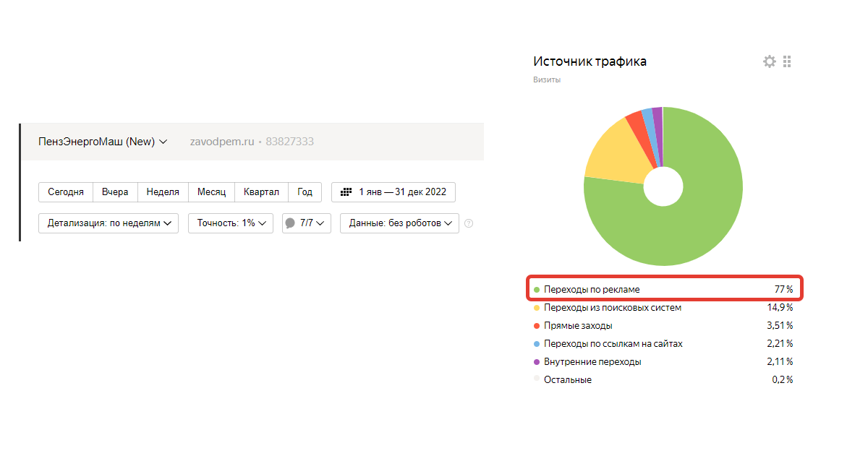Open the Детализация: по неделям dropdown
This screenshot has width=868, height=469.
(x=109, y=223)
